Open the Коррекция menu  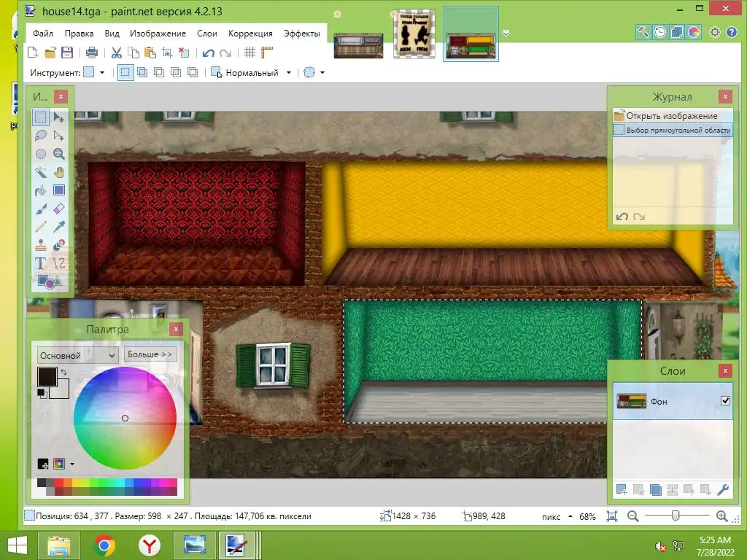point(250,34)
